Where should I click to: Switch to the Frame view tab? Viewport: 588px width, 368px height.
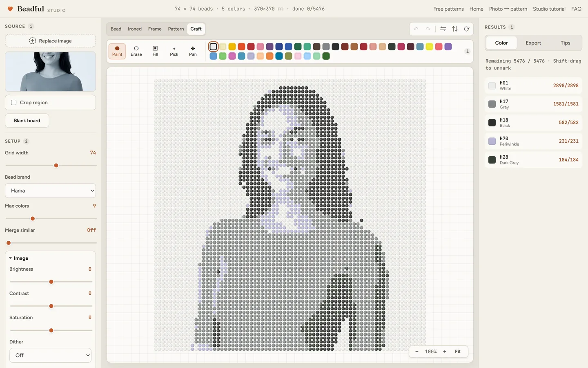(155, 29)
